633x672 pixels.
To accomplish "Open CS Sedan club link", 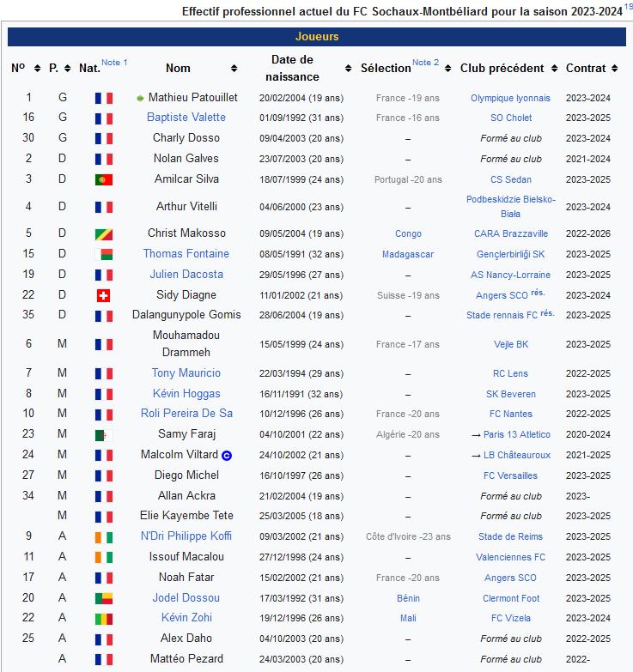I will [x=511, y=179].
